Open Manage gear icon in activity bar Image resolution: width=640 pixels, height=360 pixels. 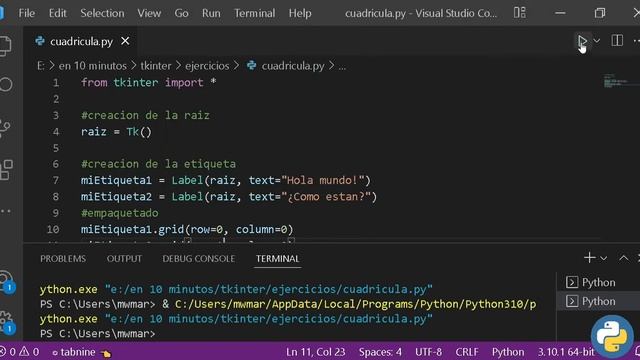[x=6, y=322]
